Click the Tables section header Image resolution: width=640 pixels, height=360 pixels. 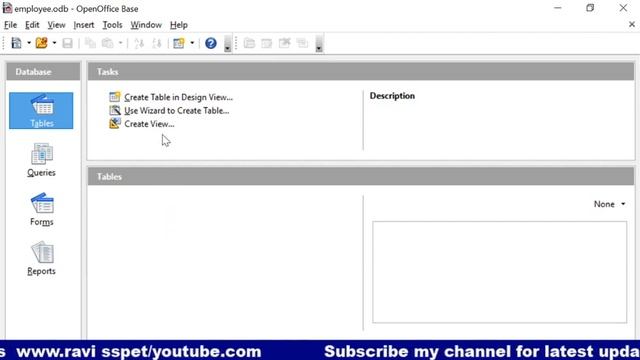point(361,177)
